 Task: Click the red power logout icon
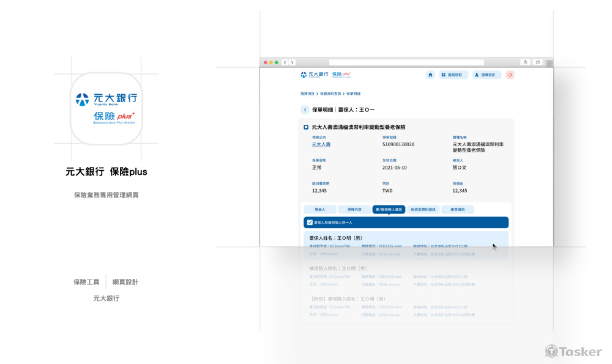tap(510, 75)
